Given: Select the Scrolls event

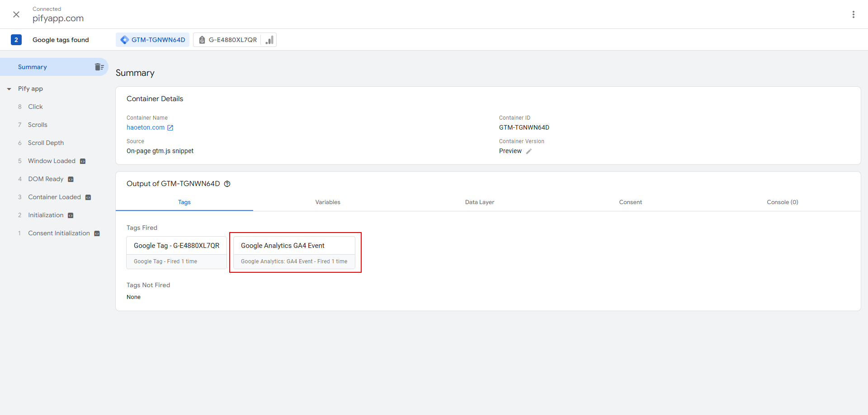Looking at the screenshot, I should tap(38, 125).
